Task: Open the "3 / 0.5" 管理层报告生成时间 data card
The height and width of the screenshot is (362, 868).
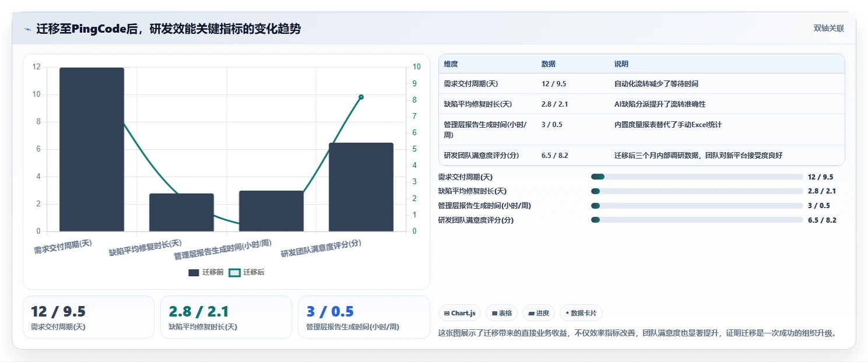Action: (364, 317)
